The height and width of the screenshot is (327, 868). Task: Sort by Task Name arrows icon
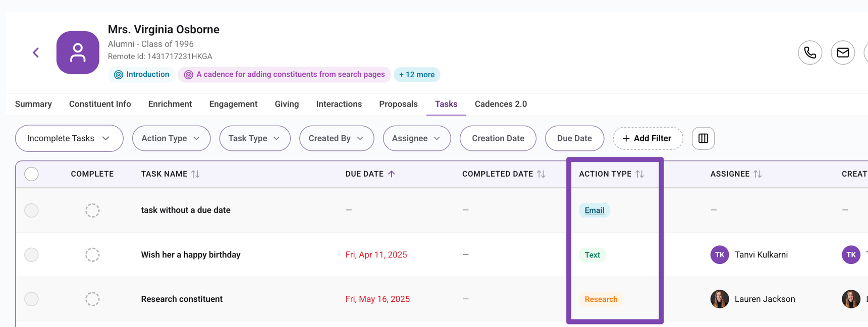coord(196,174)
